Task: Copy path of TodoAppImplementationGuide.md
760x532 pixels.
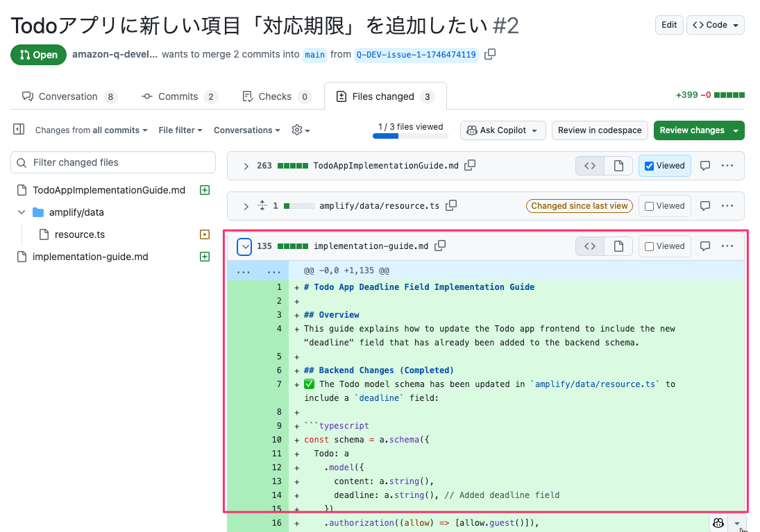Action: 470,165
